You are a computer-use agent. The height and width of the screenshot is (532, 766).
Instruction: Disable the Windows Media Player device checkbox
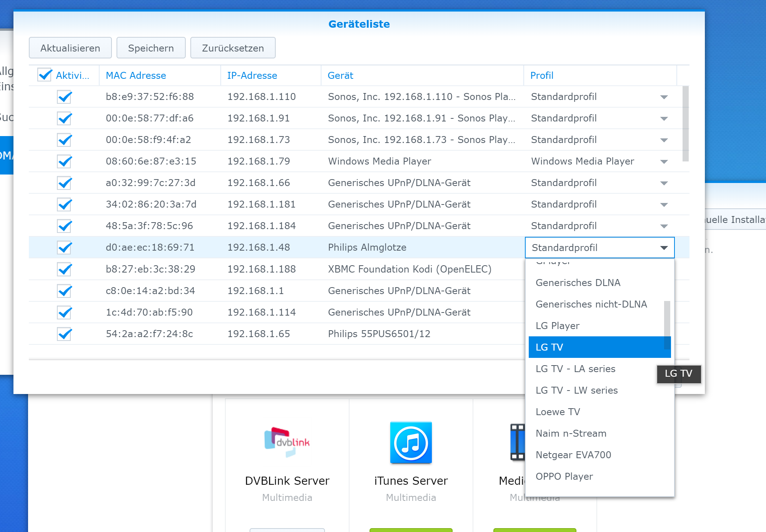[65, 161]
